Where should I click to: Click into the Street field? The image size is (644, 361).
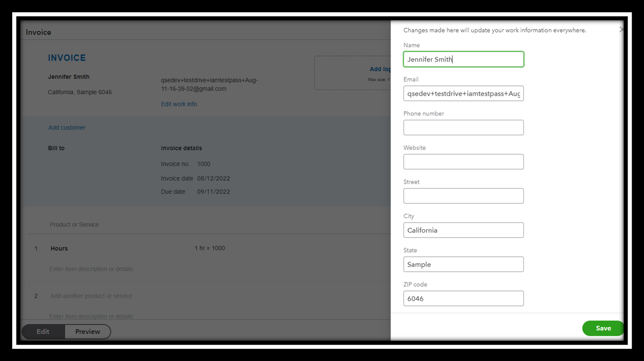pos(463,196)
